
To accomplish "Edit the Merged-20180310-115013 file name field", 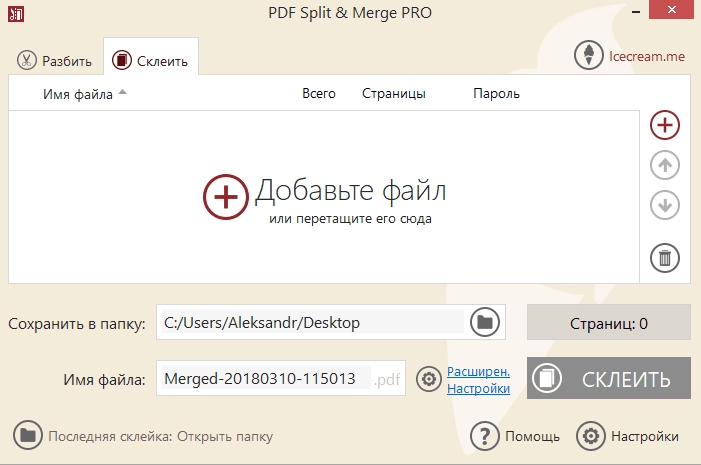I will 266,379.
